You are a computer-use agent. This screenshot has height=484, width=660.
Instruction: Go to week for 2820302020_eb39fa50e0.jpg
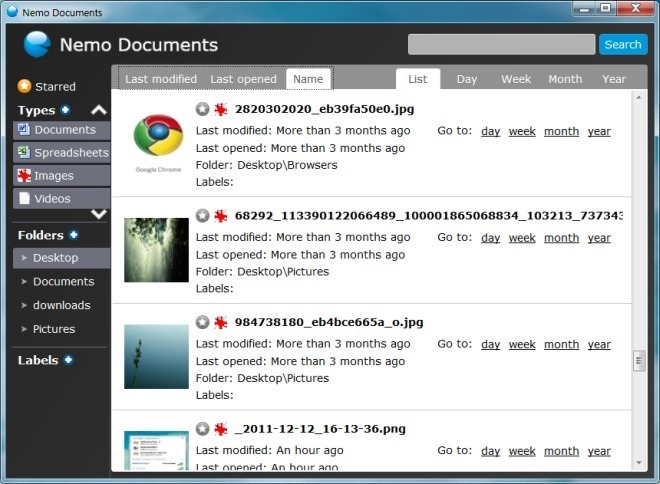pos(522,131)
